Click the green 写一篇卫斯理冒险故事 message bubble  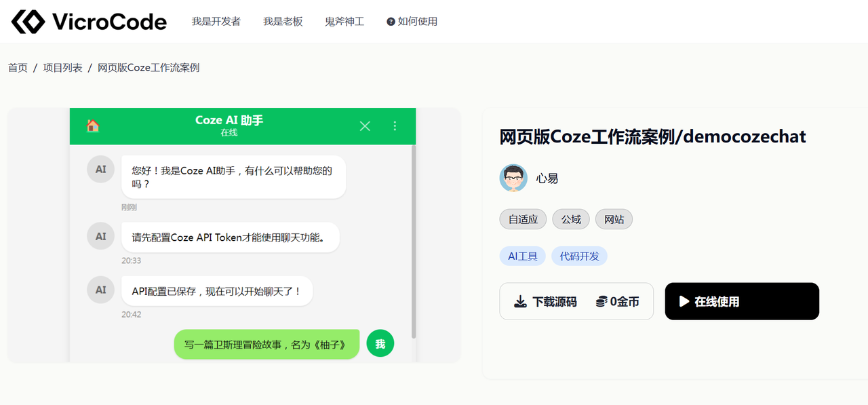tap(267, 345)
